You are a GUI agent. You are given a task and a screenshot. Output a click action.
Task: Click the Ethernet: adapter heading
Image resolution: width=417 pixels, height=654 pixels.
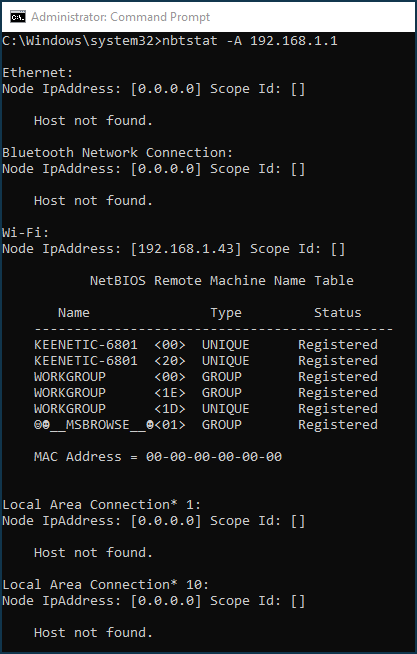point(38,73)
